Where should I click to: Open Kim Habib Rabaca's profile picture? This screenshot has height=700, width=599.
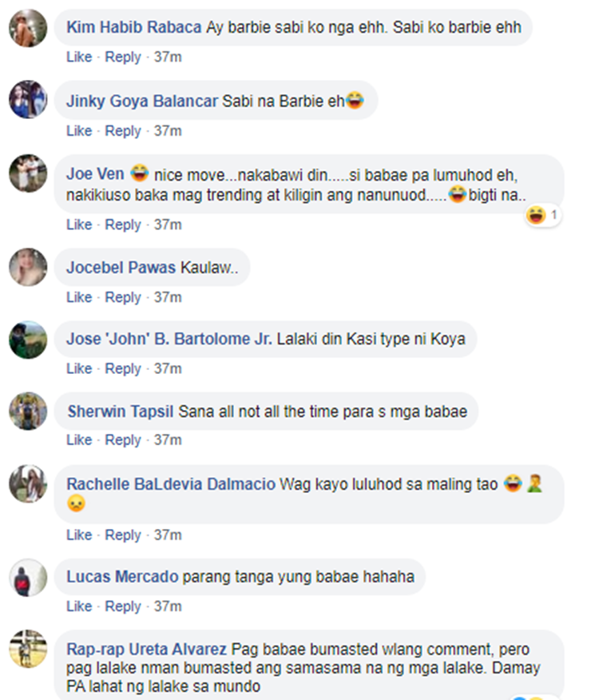pos(28,28)
